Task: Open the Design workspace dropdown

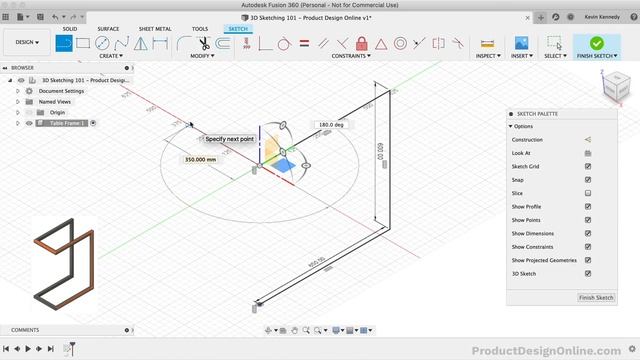Action: point(27,42)
